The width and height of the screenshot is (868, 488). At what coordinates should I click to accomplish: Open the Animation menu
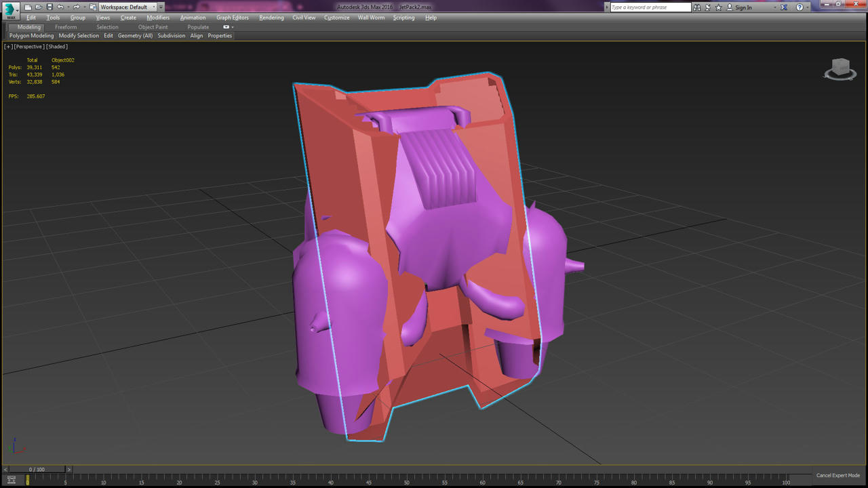193,18
